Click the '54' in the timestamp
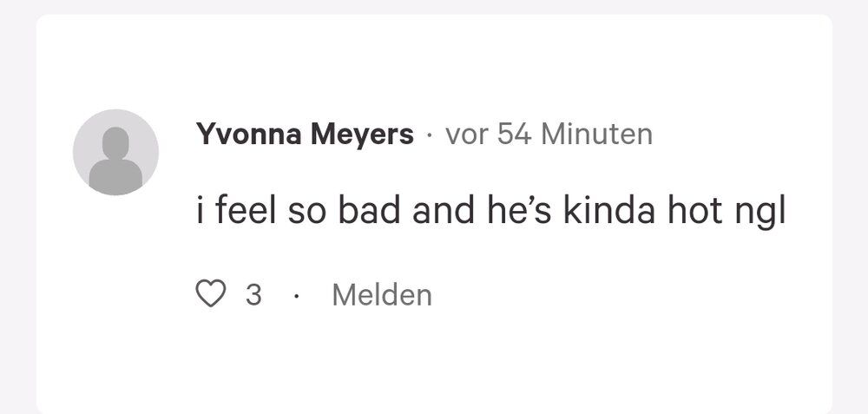 pos(515,135)
